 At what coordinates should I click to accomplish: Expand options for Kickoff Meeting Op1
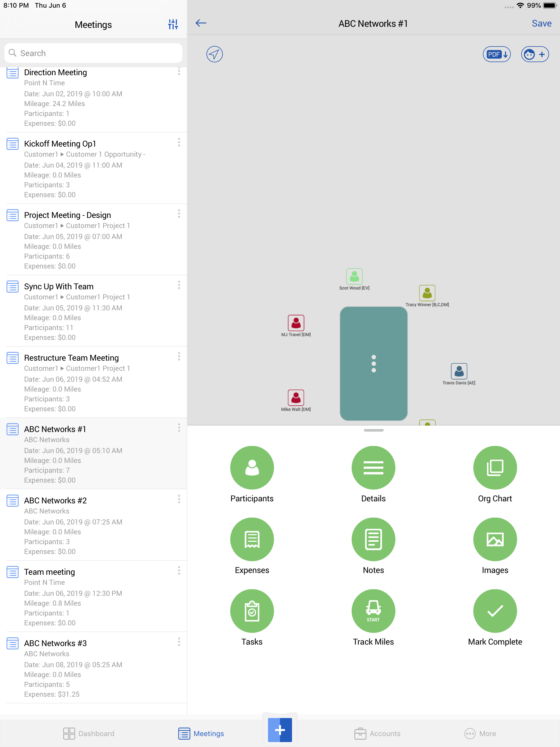[x=179, y=142]
